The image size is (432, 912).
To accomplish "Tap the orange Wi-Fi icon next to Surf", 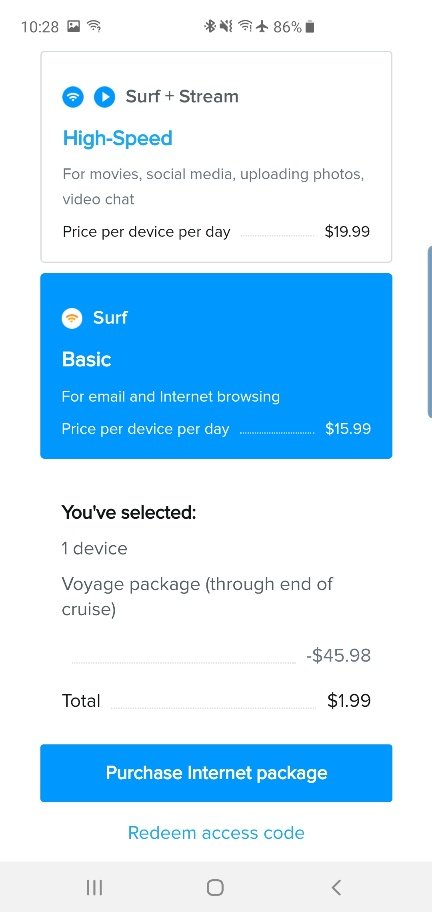I will (x=72, y=318).
